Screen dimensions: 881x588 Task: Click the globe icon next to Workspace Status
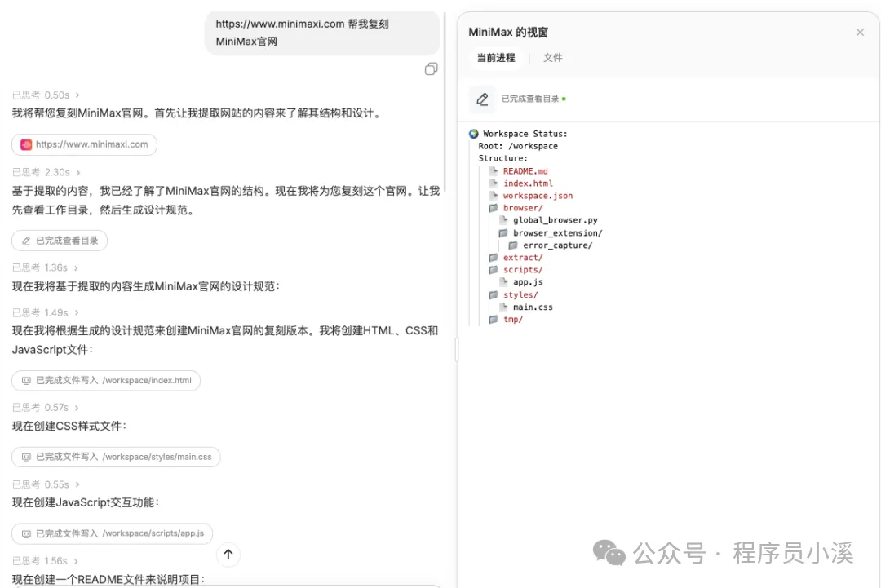[x=474, y=134]
